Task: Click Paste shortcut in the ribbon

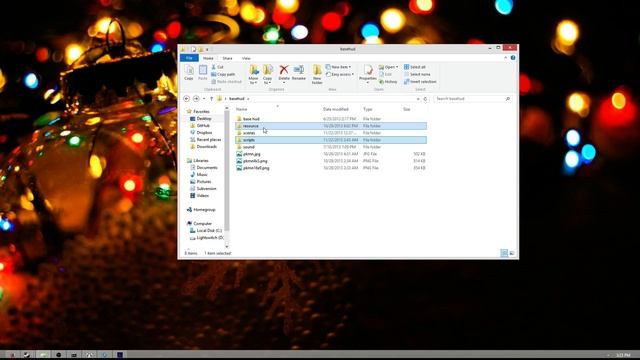Action: pos(227,82)
